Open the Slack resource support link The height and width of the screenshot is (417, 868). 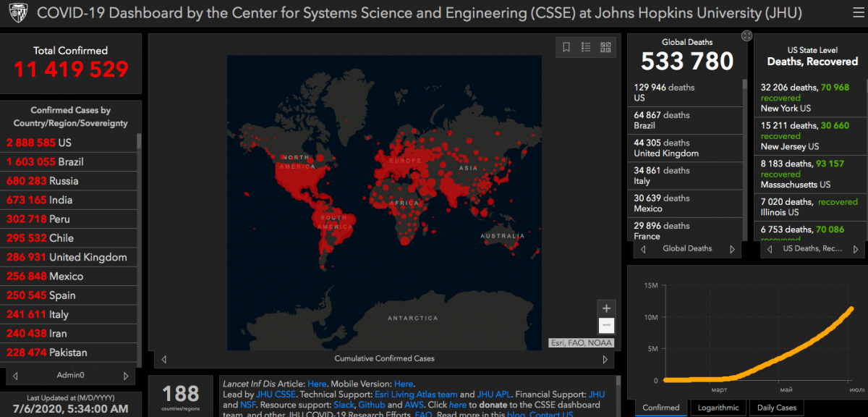344,405
